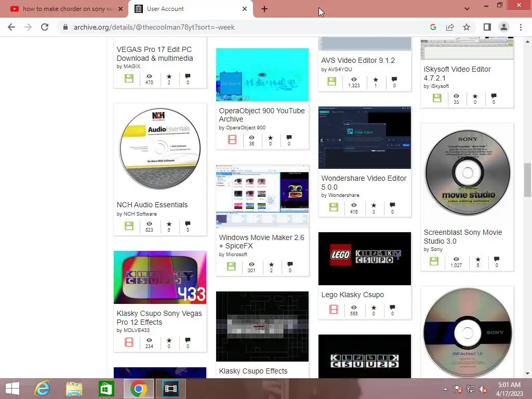Screen dimensions: 532x399
Task: Click reviews bubble on Windows Movie Maker card
Action: (x=290, y=264)
